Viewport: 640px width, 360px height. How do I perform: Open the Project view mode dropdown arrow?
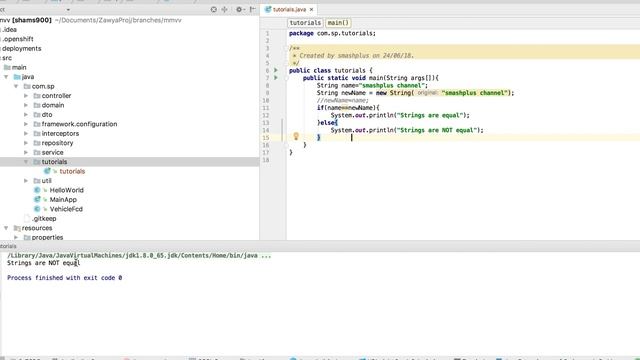[68, 10]
